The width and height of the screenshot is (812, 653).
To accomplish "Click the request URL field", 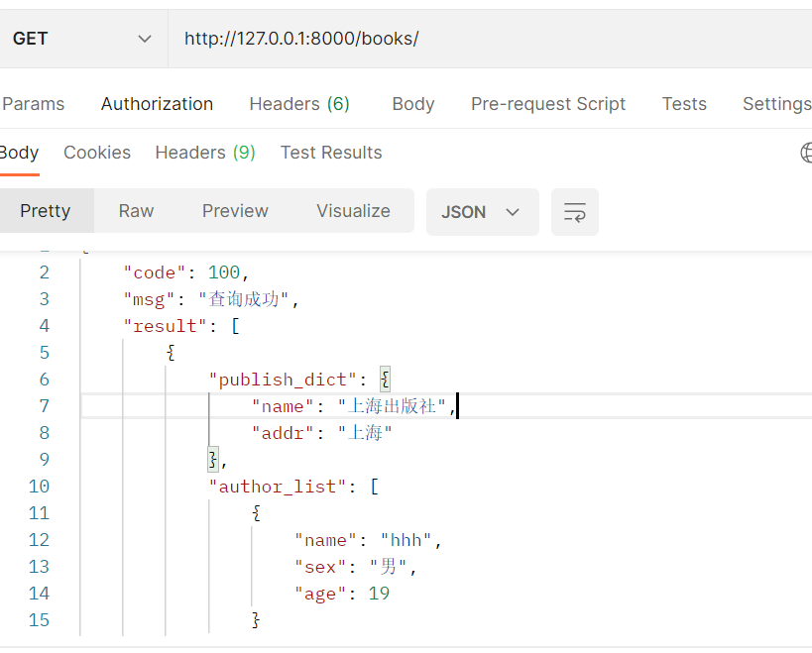I will [x=486, y=39].
